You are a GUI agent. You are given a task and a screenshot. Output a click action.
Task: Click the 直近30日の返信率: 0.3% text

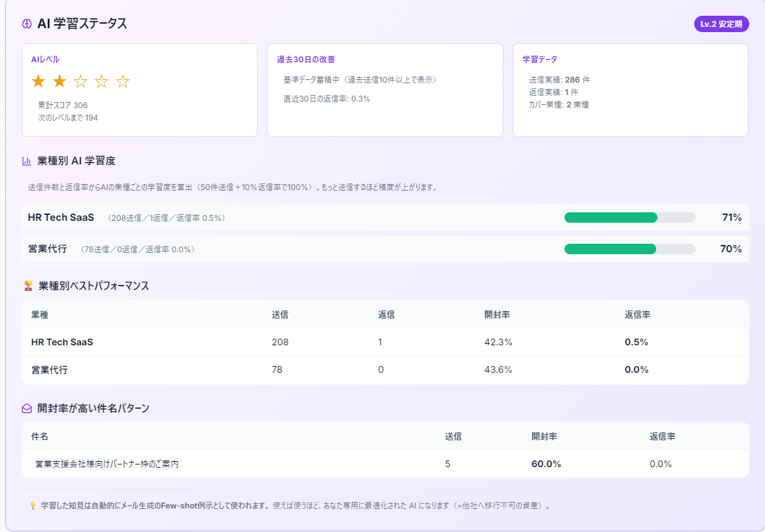click(327, 99)
